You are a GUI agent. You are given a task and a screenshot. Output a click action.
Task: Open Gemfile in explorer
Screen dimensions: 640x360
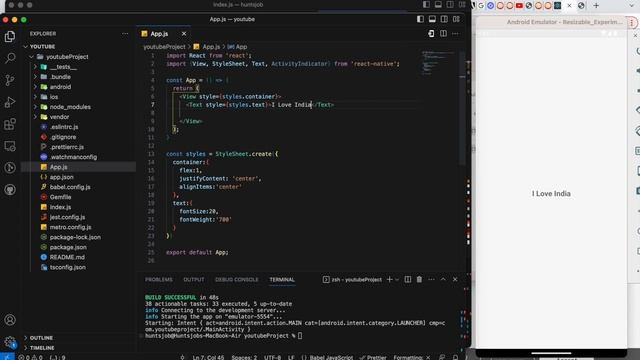60,197
